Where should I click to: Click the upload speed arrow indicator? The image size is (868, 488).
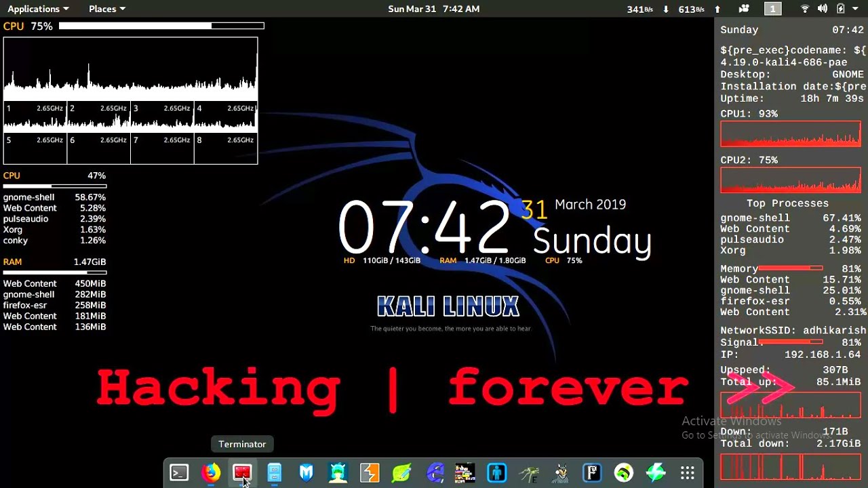[x=717, y=9]
